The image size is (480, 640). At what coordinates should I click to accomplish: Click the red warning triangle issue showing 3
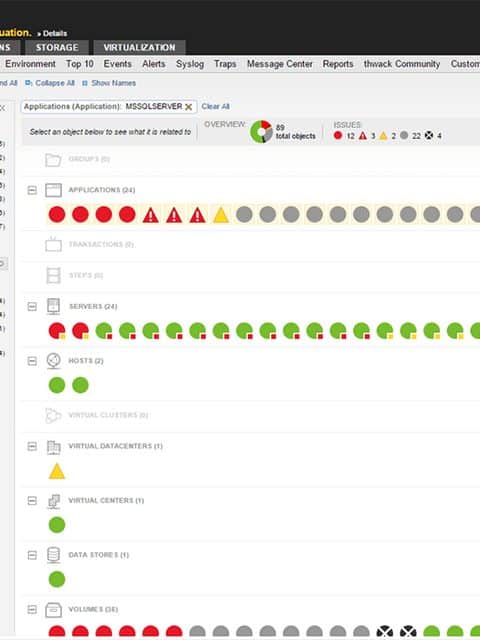point(362,136)
